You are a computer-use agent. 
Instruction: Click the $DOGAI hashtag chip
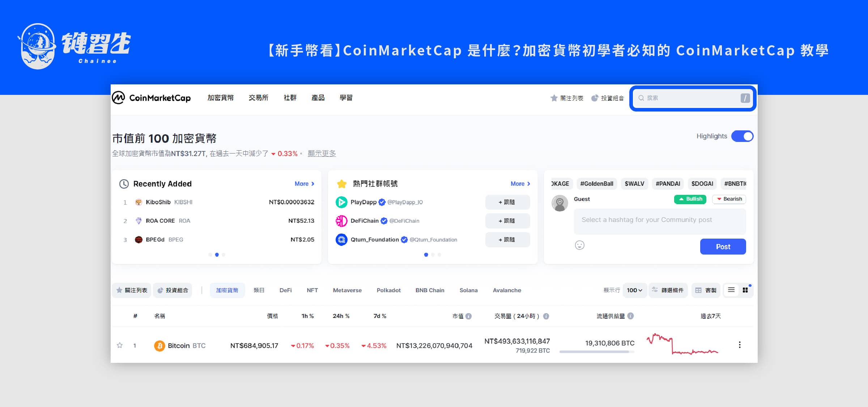coord(702,184)
